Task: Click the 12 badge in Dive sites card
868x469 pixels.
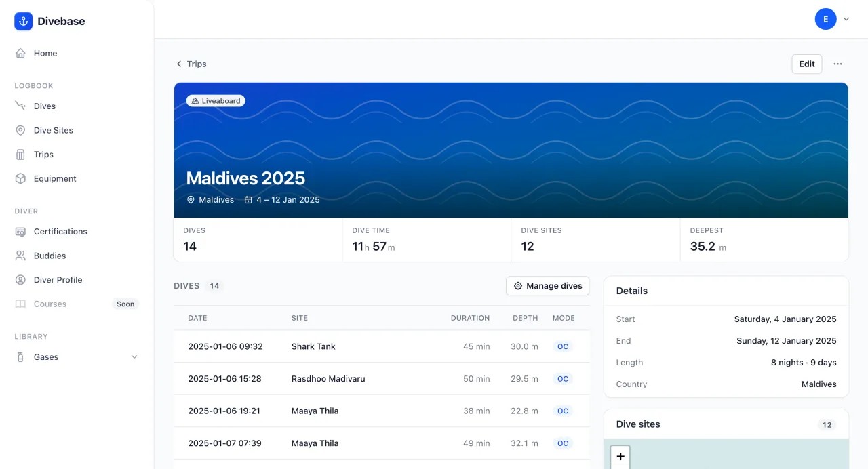Action: pos(827,425)
